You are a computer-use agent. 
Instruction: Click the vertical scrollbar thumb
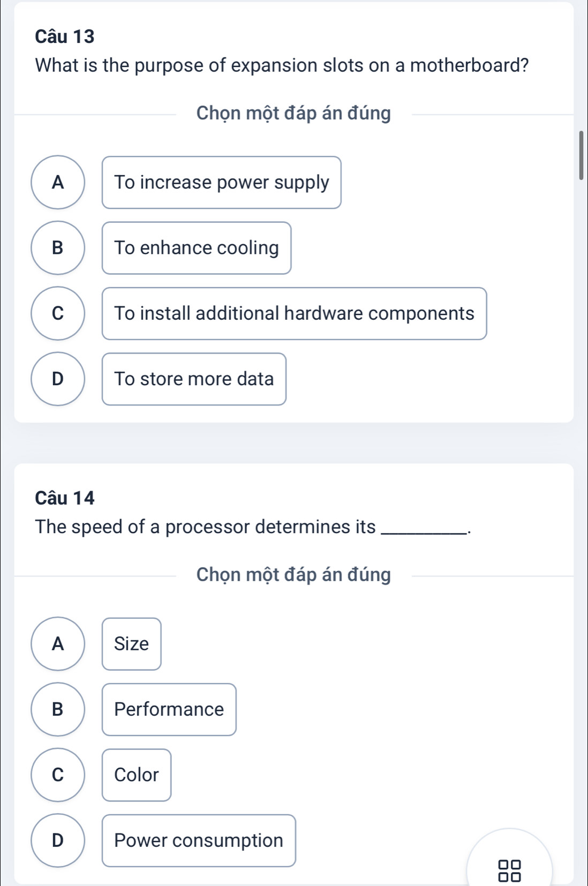pos(581,155)
